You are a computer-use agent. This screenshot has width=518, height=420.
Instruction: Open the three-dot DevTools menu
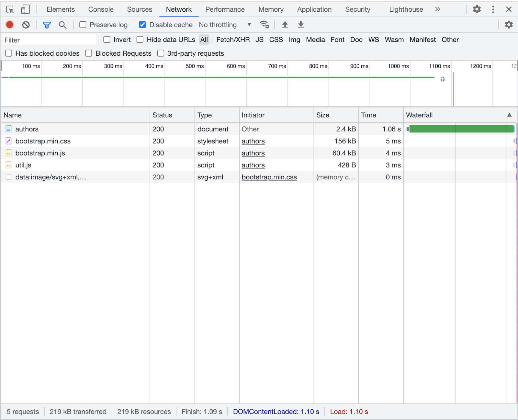(x=493, y=9)
